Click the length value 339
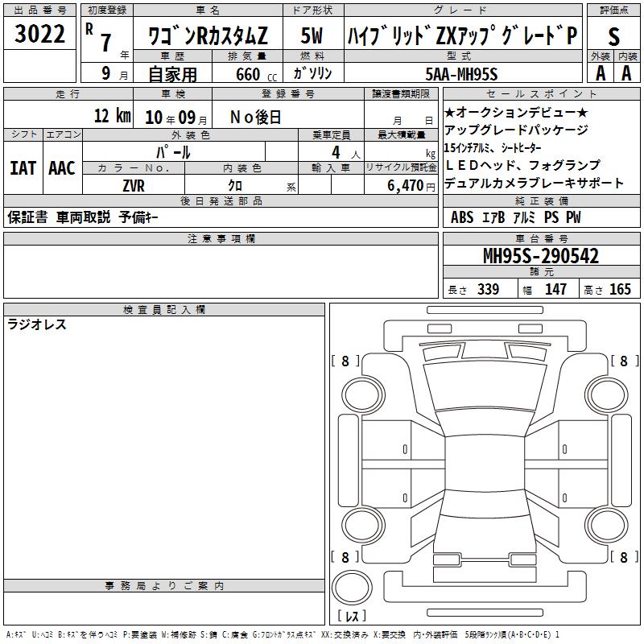This screenshot has height=644, width=644. 488,289
